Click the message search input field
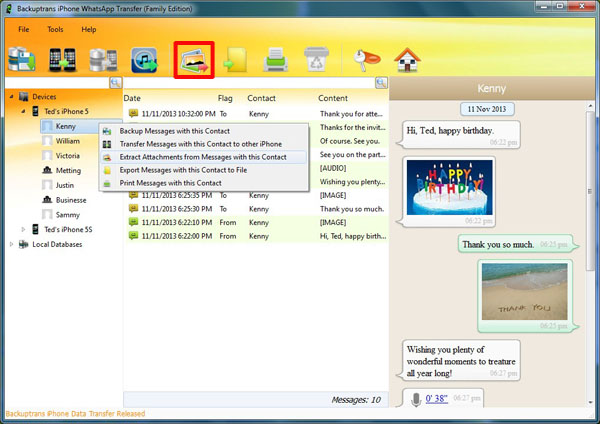 [x=249, y=82]
